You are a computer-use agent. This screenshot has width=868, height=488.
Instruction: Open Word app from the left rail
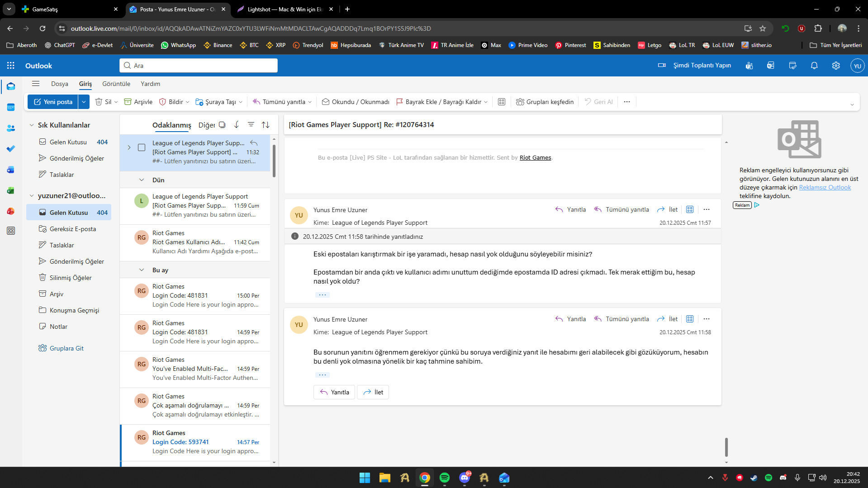11,170
